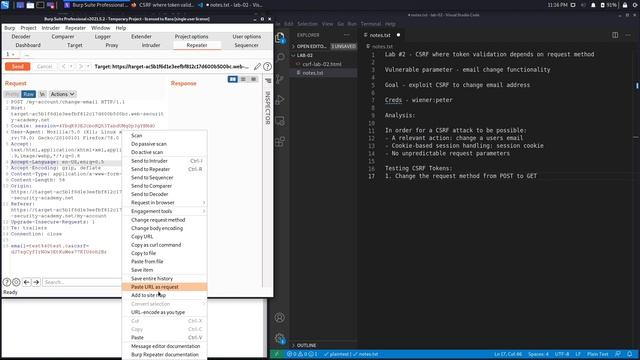This screenshot has height=360, width=640.
Task: Switch request view to Raw
Action: click(29, 94)
